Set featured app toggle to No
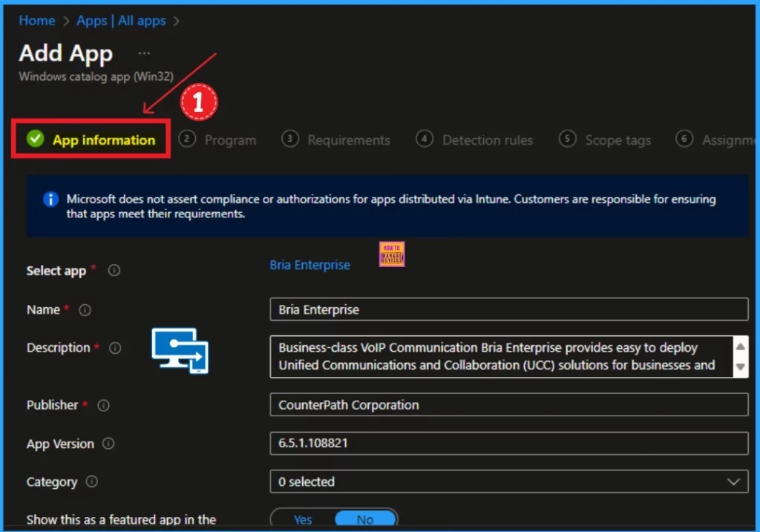The width and height of the screenshot is (760, 532). click(x=365, y=519)
